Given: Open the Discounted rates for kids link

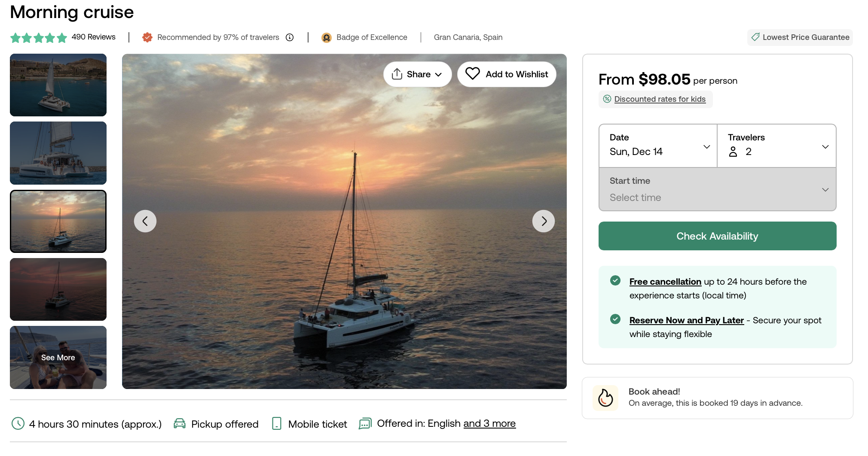Looking at the screenshot, I should point(660,99).
